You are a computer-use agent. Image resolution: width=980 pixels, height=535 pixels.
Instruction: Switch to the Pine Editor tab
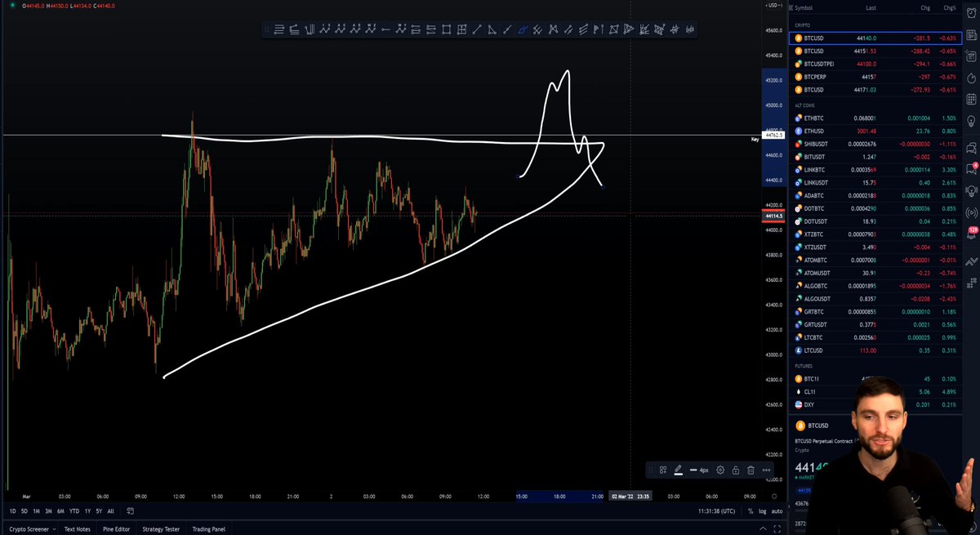(x=116, y=528)
